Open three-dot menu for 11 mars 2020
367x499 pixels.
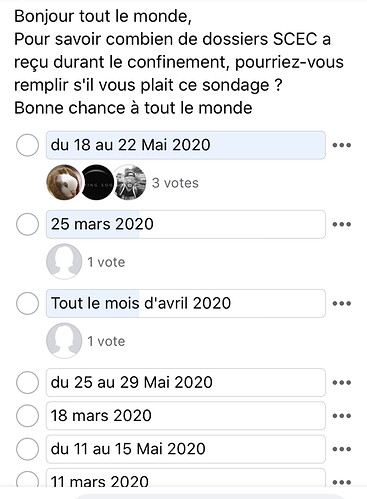coord(342,482)
